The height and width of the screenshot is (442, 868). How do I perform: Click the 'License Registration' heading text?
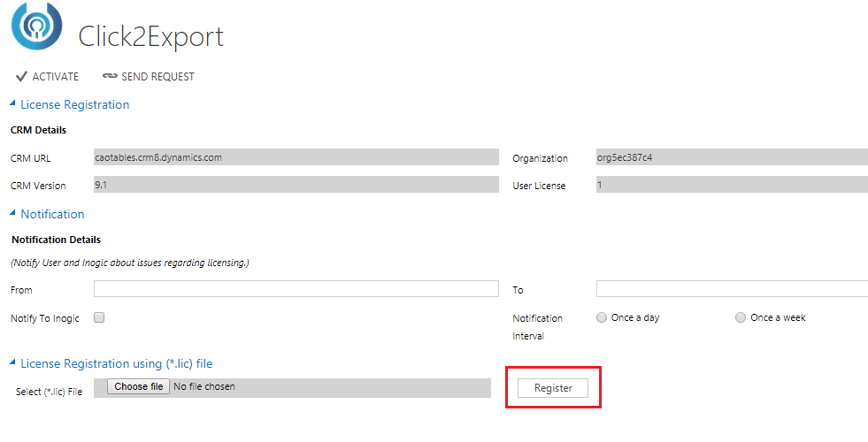[x=74, y=104]
